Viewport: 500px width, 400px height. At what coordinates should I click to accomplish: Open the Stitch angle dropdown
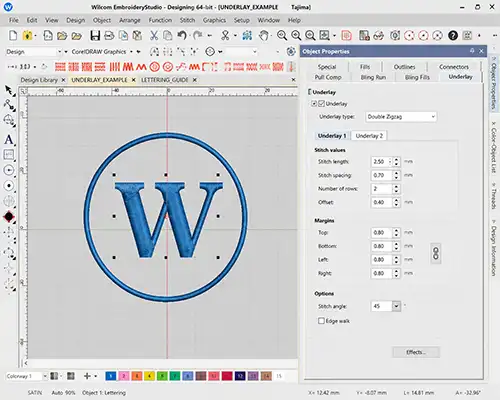(396, 306)
